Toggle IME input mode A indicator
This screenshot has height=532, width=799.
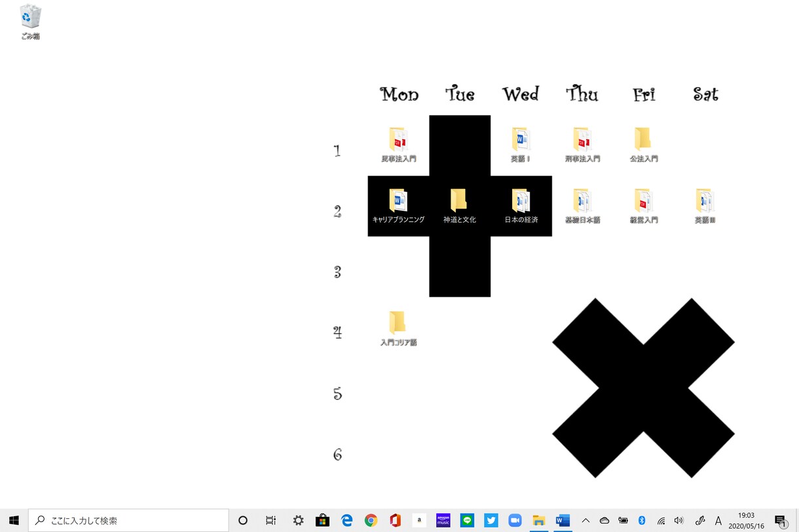pyautogui.click(x=718, y=520)
